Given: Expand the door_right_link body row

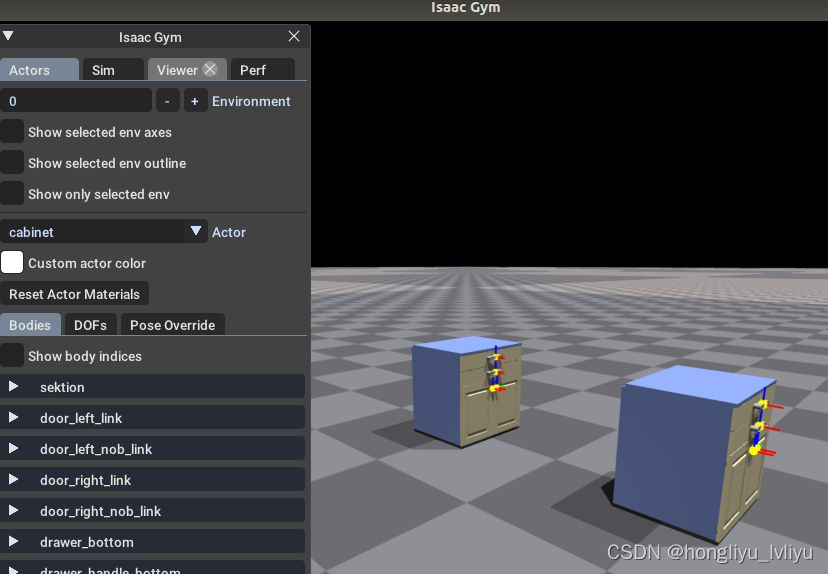Looking at the screenshot, I should point(152,479).
